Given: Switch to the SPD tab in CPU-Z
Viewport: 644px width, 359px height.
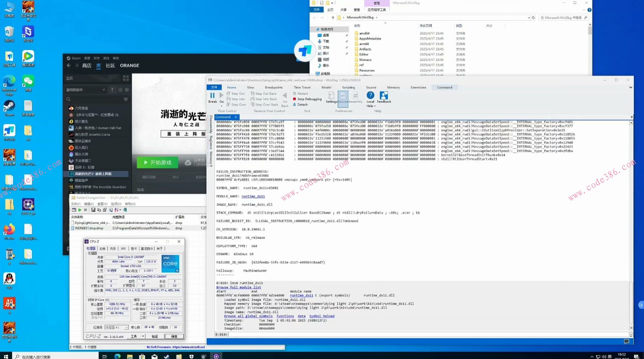Looking at the screenshot, I should pyautogui.click(x=123, y=249).
